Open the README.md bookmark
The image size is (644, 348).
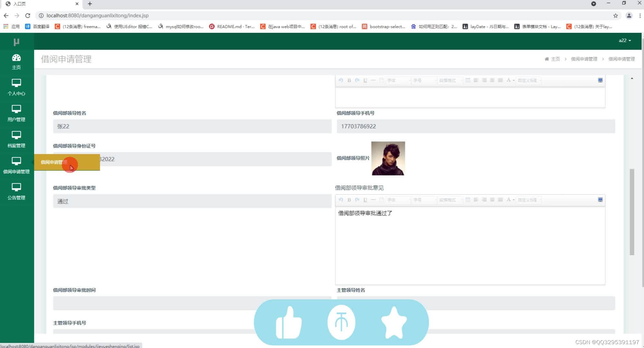click(x=232, y=26)
